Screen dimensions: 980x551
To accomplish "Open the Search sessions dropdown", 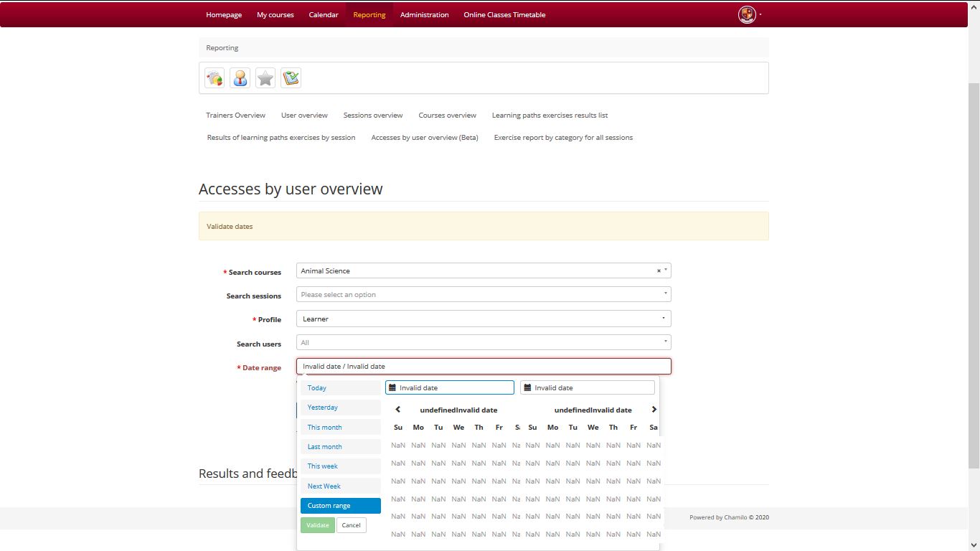I will [484, 294].
